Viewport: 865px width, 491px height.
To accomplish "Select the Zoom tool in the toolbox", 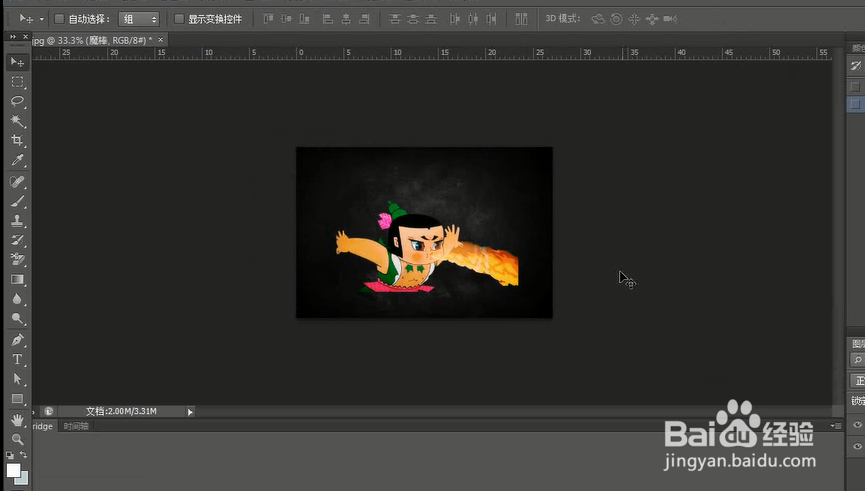I will pyautogui.click(x=17, y=439).
